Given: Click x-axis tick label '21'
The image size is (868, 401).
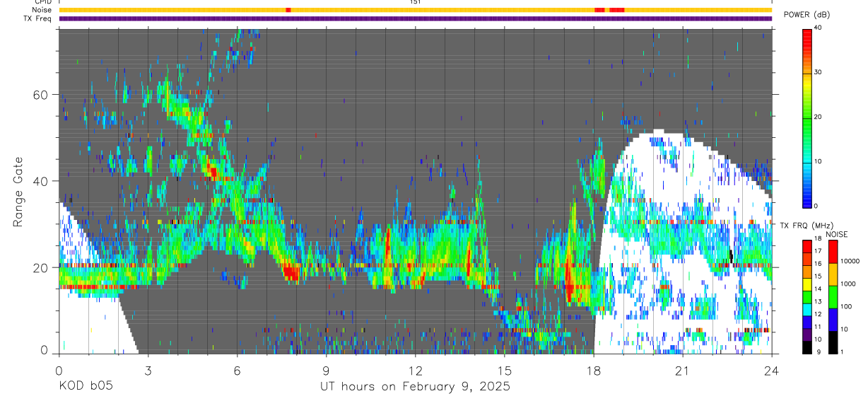Looking at the screenshot, I should 683,370.
